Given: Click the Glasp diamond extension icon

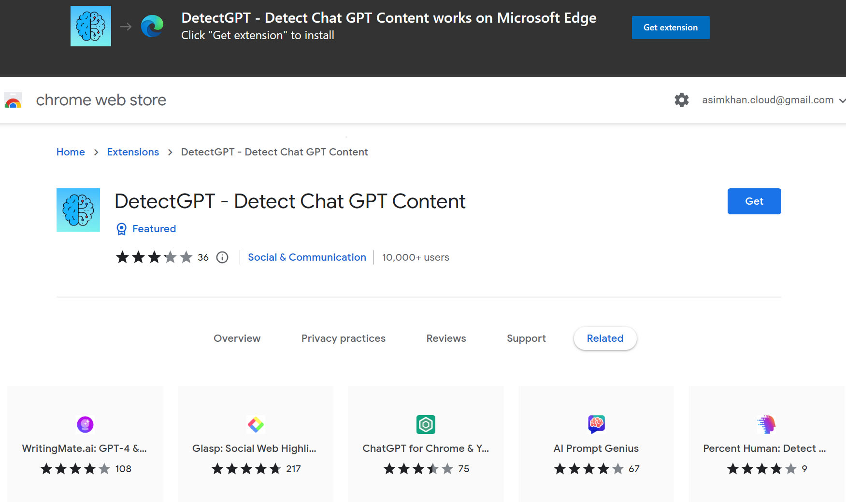Looking at the screenshot, I should click(x=255, y=424).
